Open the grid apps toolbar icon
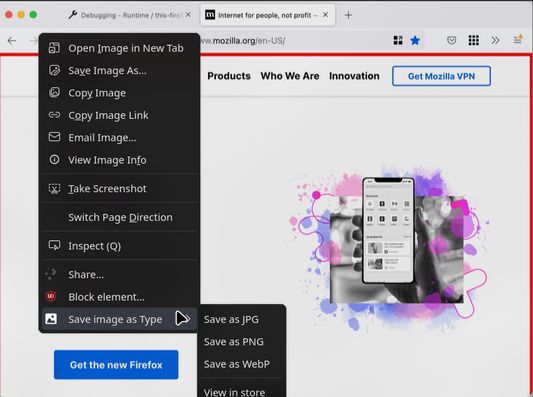Viewport: 533px width, 397px height. click(474, 40)
